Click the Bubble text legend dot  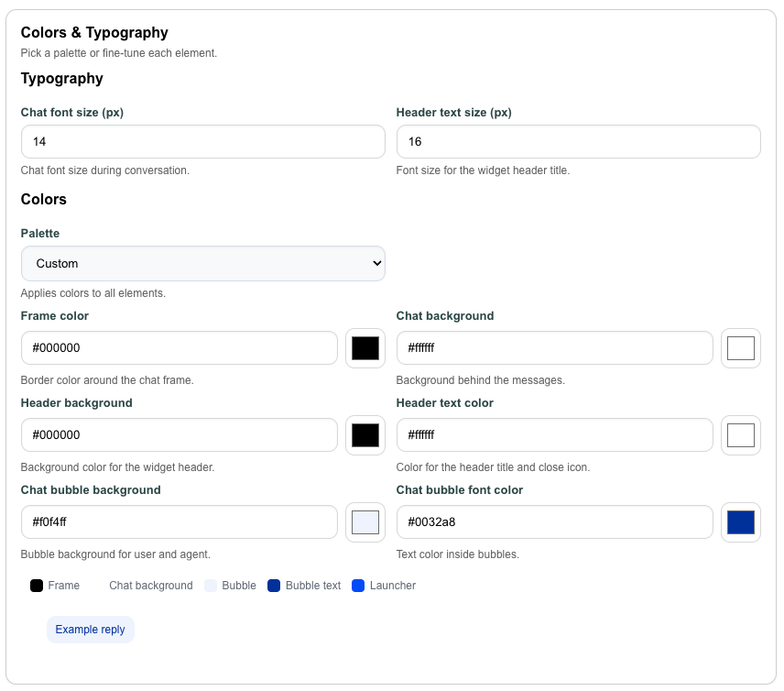pyautogui.click(x=274, y=586)
